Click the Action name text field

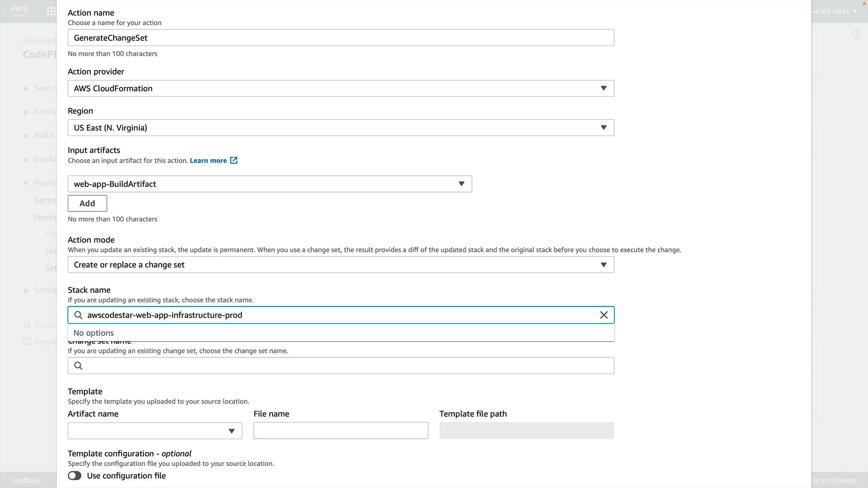pos(340,38)
